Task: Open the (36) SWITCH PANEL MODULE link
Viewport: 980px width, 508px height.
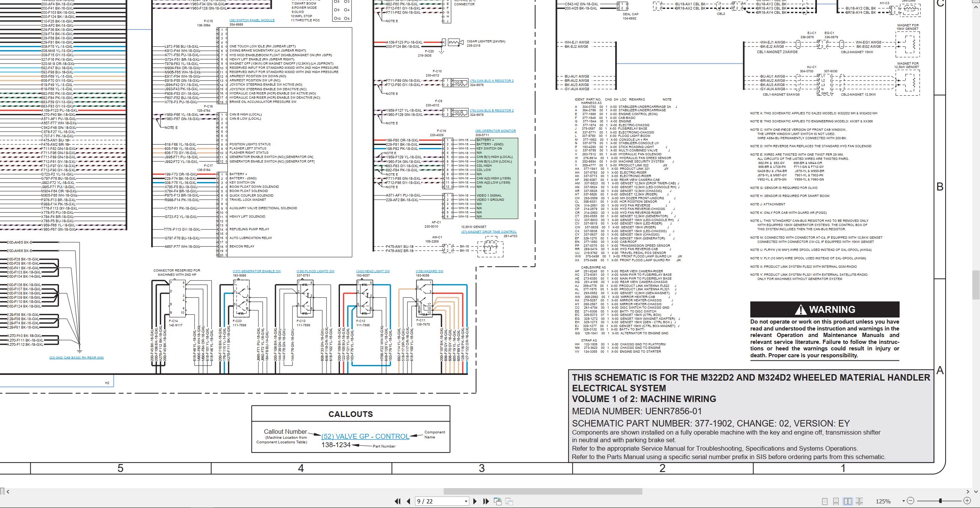Action: coord(252,20)
